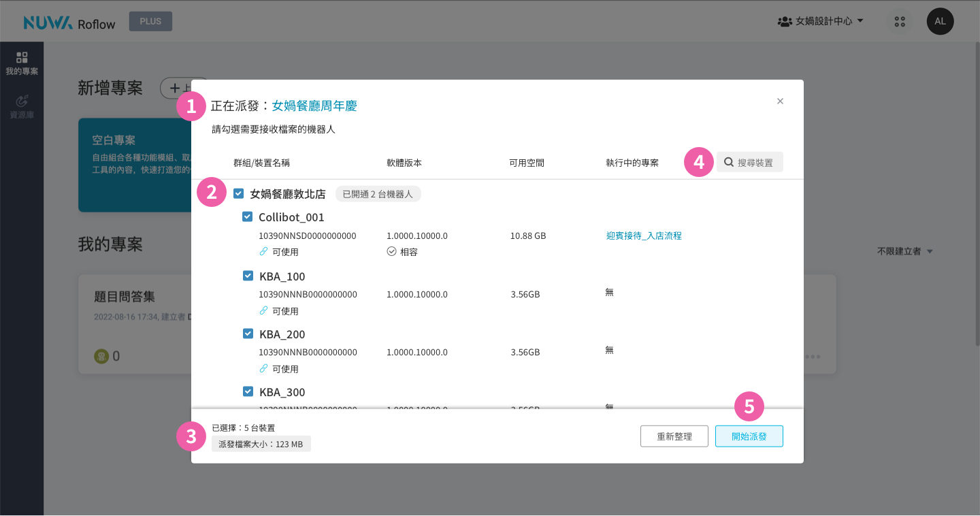The width and height of the screenshot is (980, 516).
Task: Click the magnifier icon in device search
Action: pos(728,163)
